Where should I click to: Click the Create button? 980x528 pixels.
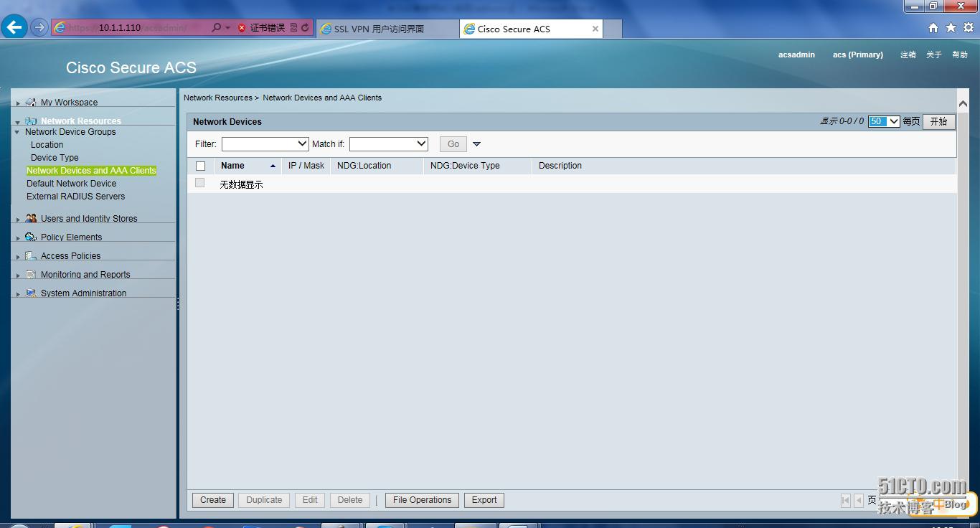[x=213, y=500]
